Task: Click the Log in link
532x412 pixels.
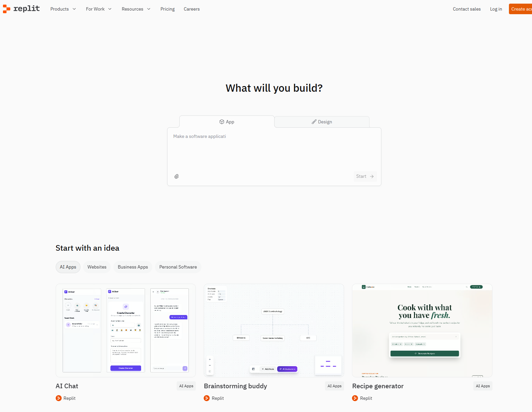Action: (496, 9)
